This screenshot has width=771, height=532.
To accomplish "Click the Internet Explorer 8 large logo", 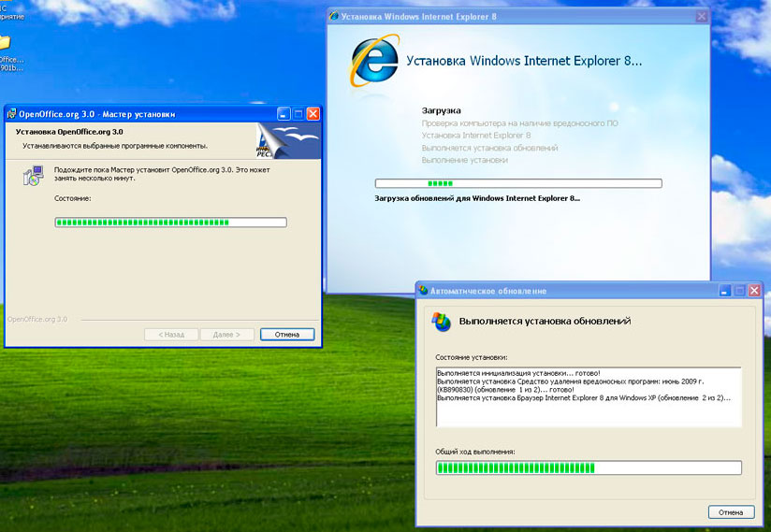I will pos(374,61).
